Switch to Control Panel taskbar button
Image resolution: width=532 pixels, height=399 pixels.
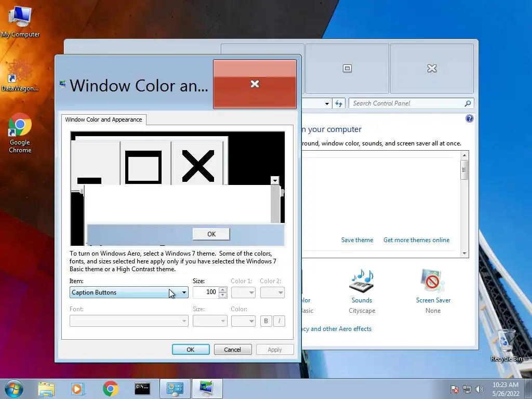pyautogui.click(x=175, y=389)
